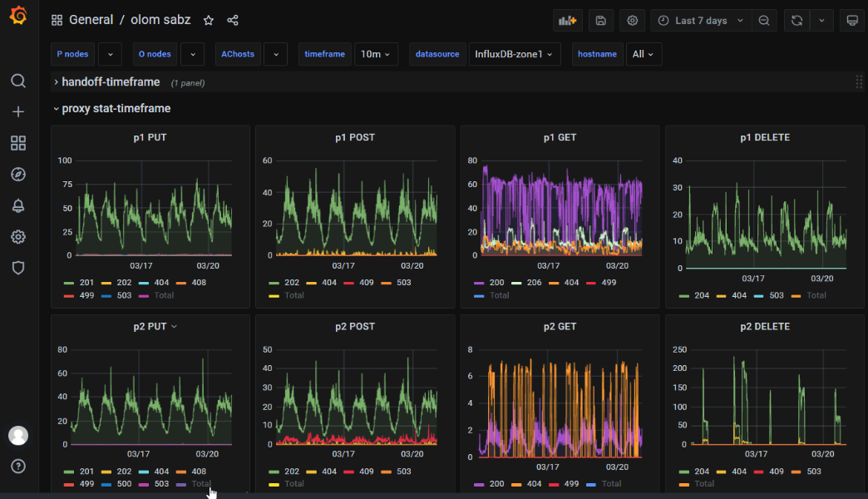Open the p2 PUT panel title menu

[x=155, y=327]
